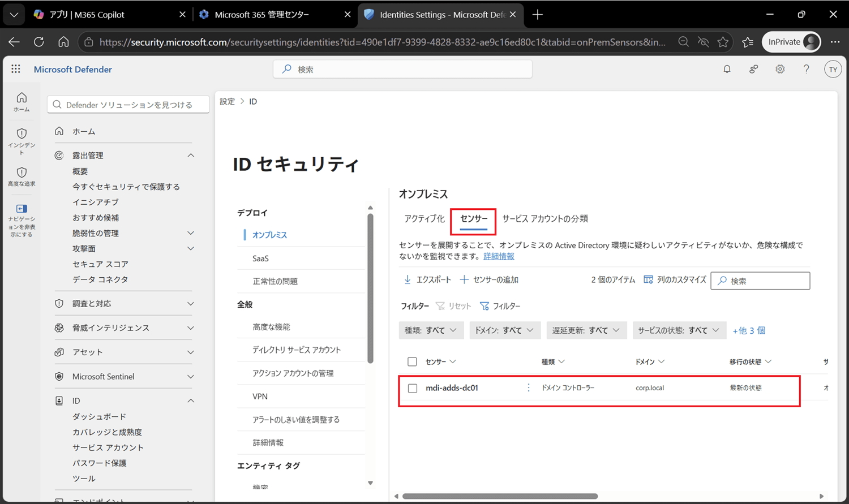Open the mdi-adds-dc01 row more options menu
This screenshot has width=849, height=504.
coord(529,387)
